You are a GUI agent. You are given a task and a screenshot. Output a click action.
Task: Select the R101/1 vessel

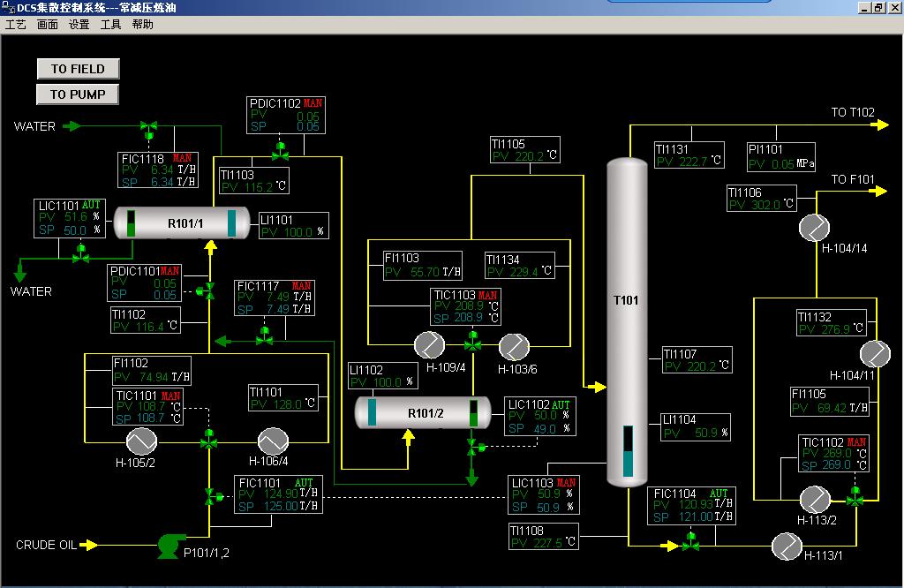pyautogui.click(x=185, y=223)
